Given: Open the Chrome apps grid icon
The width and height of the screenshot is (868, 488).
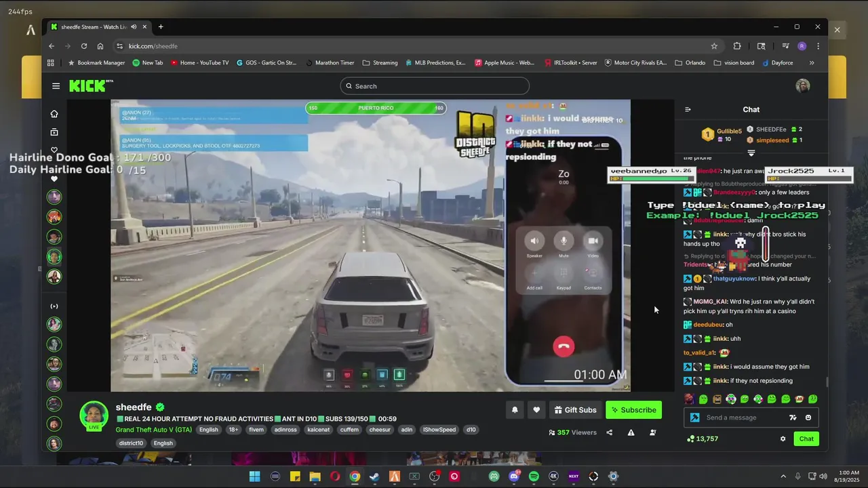Looking at the screenshot, I should pyautogui.click(x=51, y=63).
